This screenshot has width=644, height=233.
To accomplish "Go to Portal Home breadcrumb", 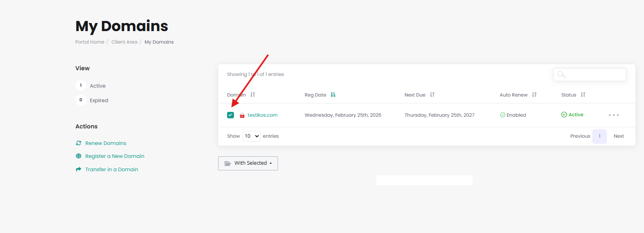I will 90,42.
